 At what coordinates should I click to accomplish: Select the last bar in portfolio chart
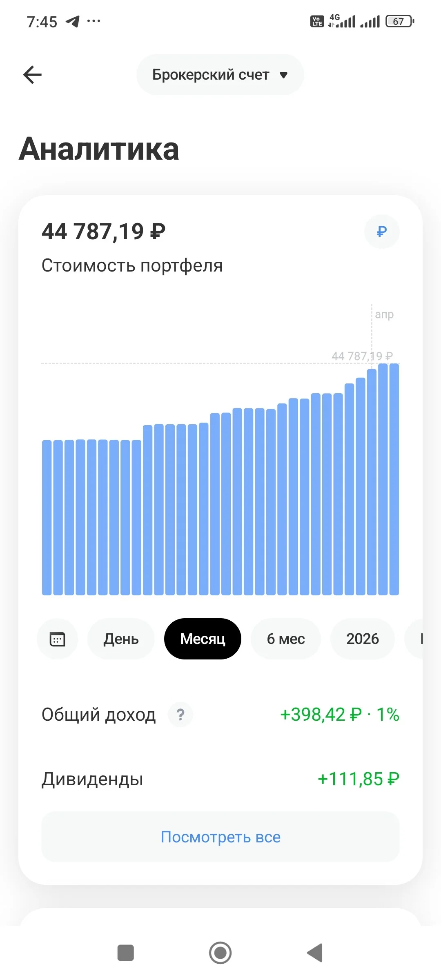click(x=394, y=479)
